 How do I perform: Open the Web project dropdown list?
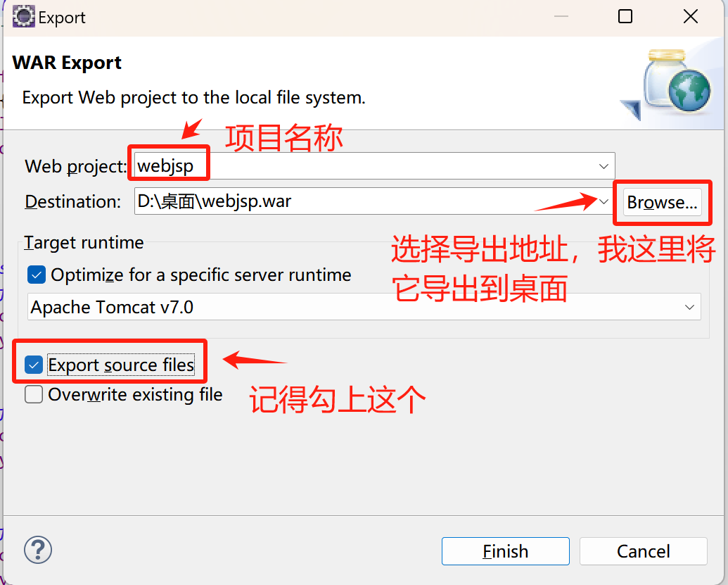[604, 166]
